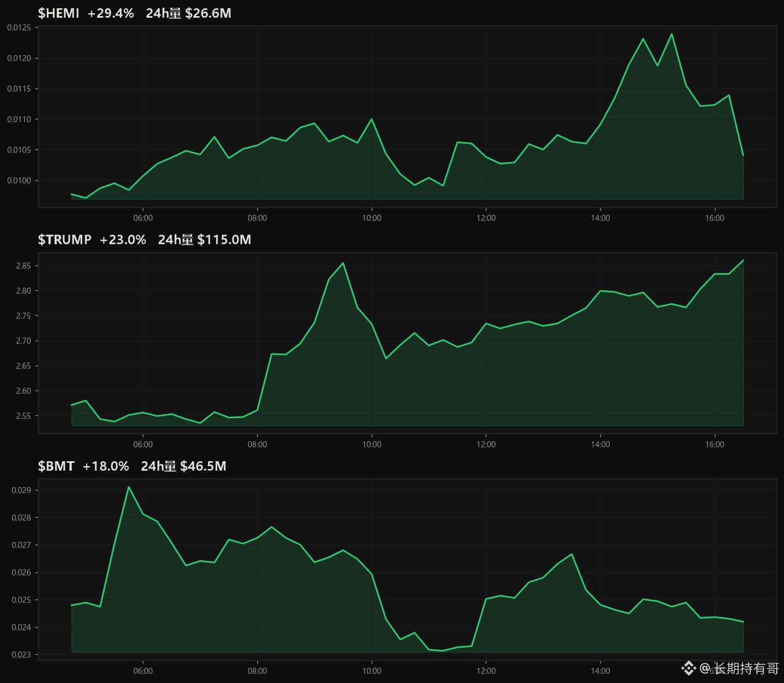Viewport: 784px width, 683px height.
Task: Click 14:00 on the $TRUMP time axis
Action: (x=600, y=445)
